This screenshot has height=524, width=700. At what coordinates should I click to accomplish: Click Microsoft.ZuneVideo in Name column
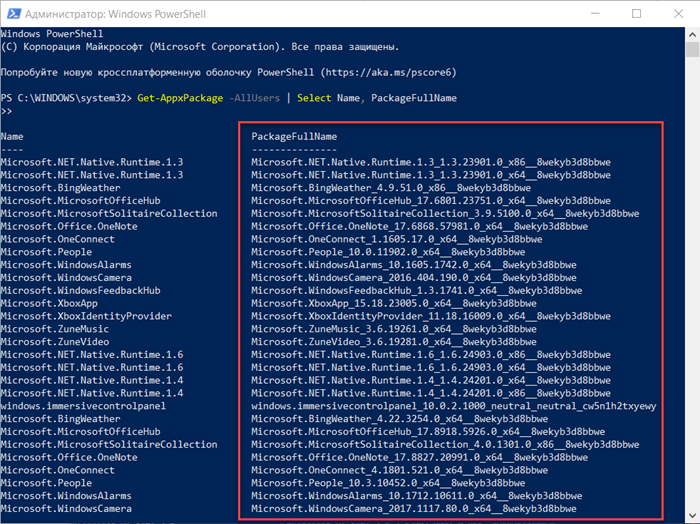pos(55,342)
